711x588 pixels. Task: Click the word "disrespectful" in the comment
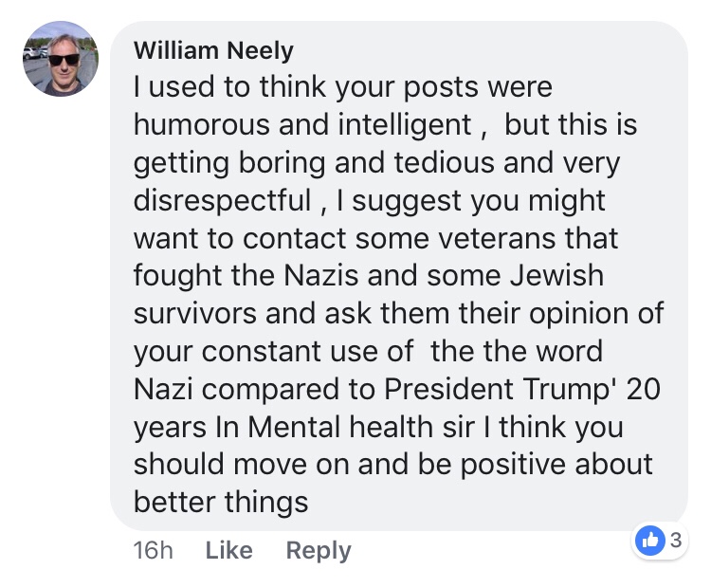click(x=222, y=199)
